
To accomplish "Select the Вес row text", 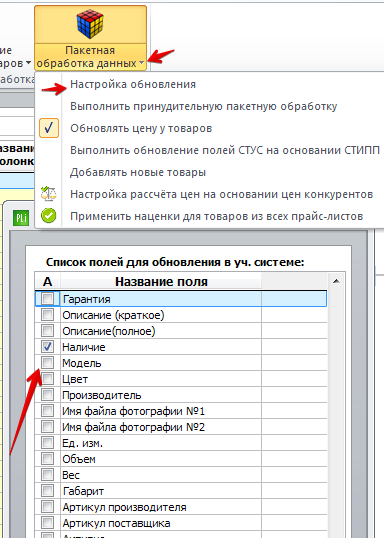I will [x=71, y=475].
